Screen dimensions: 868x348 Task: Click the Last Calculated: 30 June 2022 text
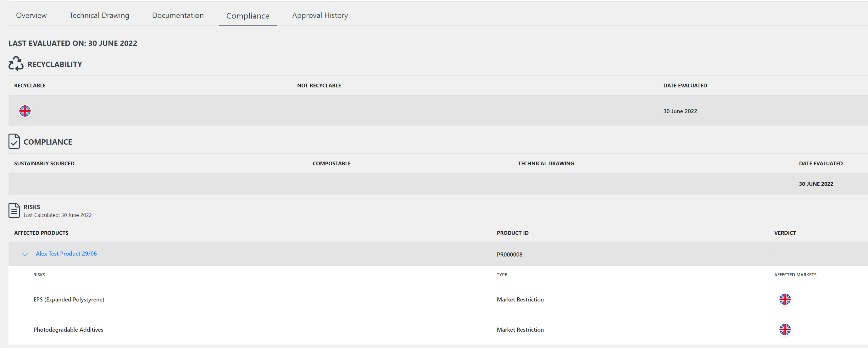[58, 215]
